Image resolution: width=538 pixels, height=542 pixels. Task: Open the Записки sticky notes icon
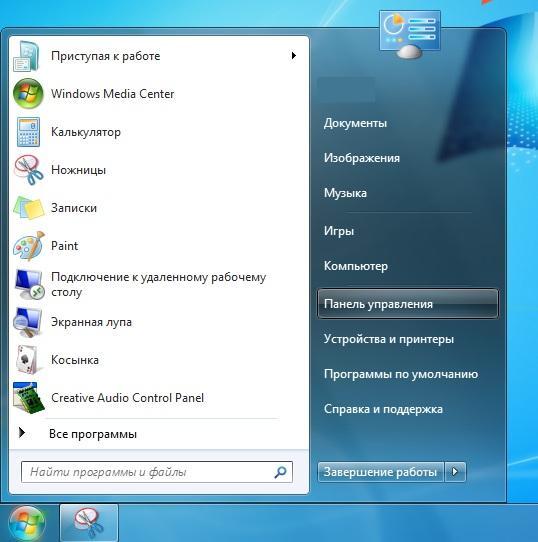pyautogui.click(x=29, y=208)
